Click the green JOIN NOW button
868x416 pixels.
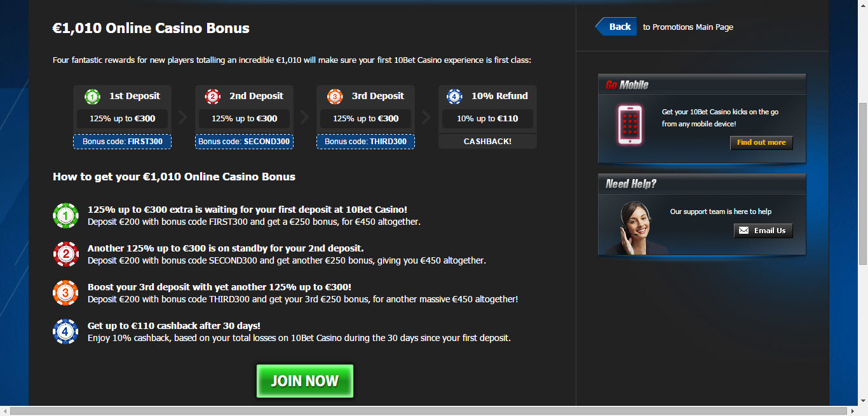(x=305, y=381)
